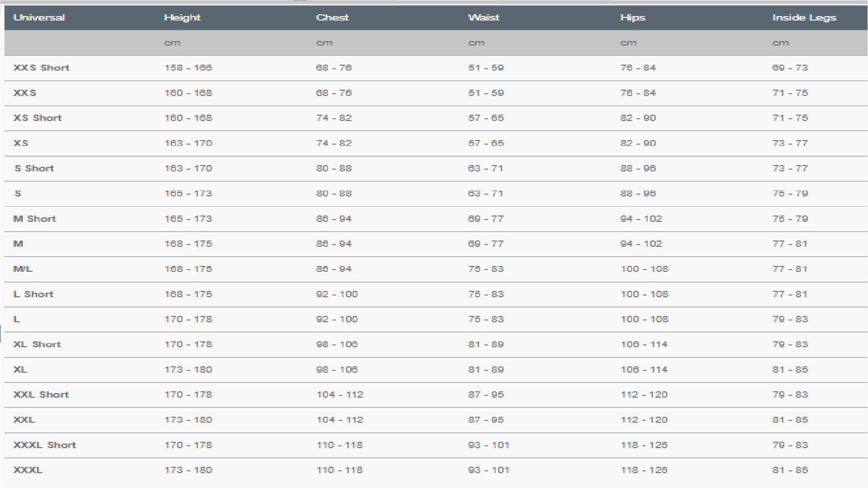Screen dimensions: 868x490
Task: Click the waist value in XL row
Action: [x=486, y=370]
